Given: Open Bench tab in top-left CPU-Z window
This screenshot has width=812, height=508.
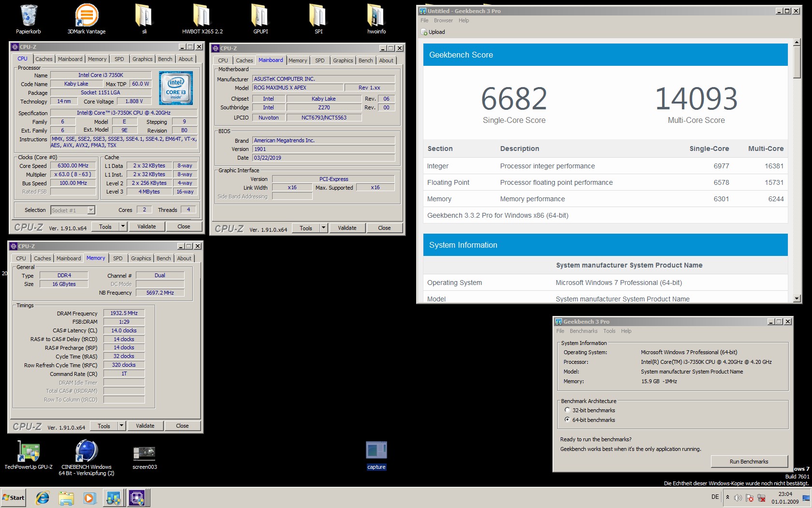Looking at the screenshot, I should pyautogui.click(x=165, y=59).
